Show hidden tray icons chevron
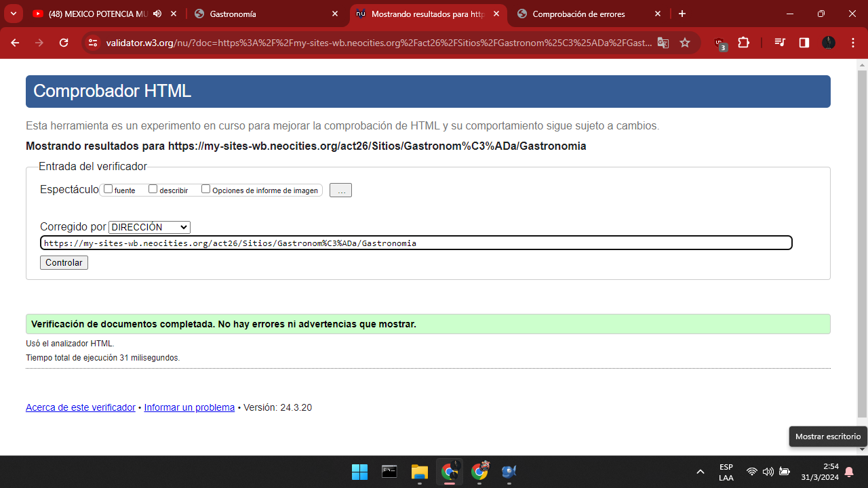 701,472
